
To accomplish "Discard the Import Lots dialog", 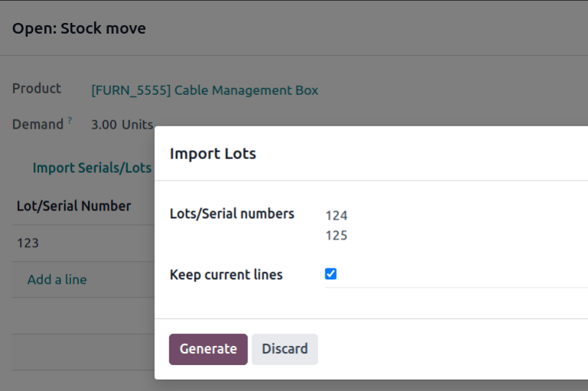I will (285, 349).
